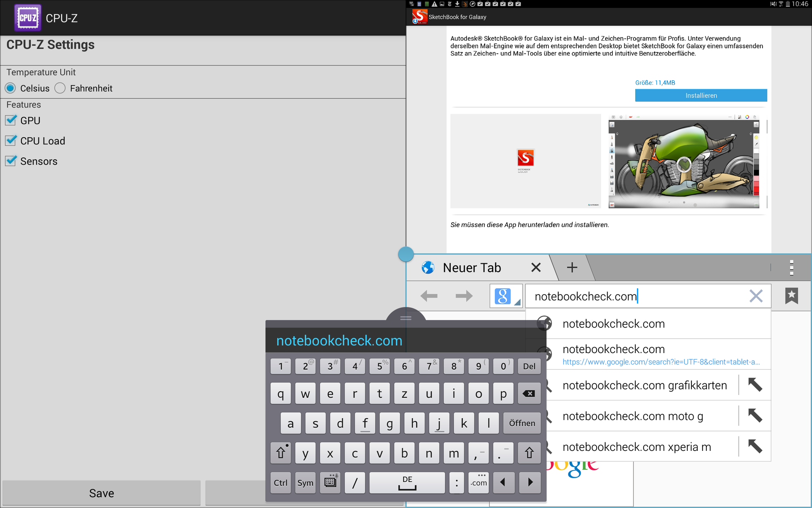Tap the CPU-Z app icon
812x508 pixels.
27,18
